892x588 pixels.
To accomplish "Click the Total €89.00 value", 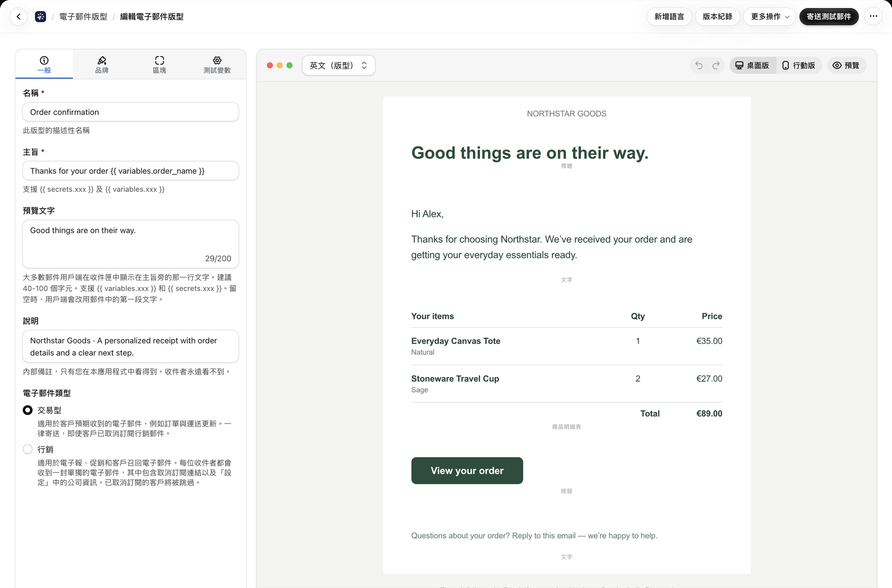I will point(709,413).
